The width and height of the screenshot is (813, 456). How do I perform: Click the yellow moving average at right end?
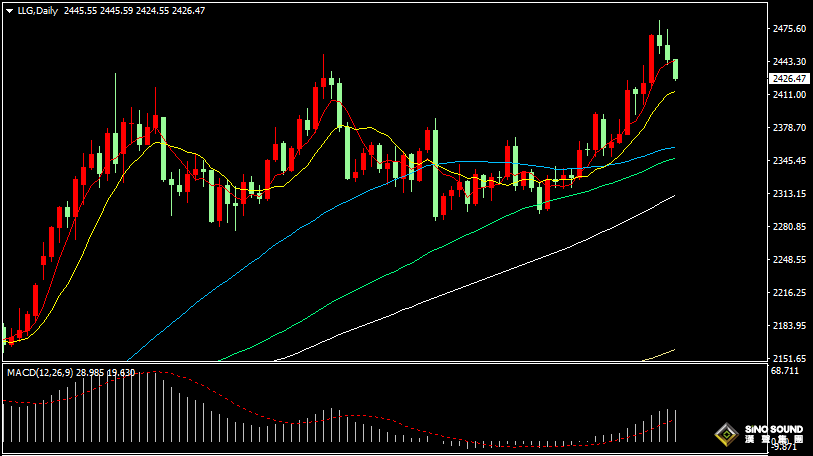click(x=670, y=92)
